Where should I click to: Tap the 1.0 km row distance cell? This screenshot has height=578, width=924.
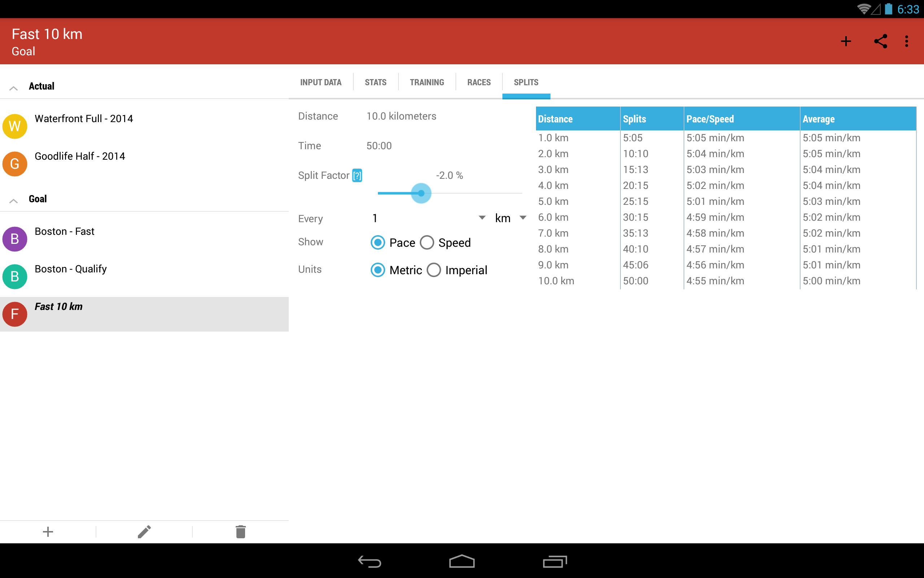pyautogui.click(x=553, y=138)
